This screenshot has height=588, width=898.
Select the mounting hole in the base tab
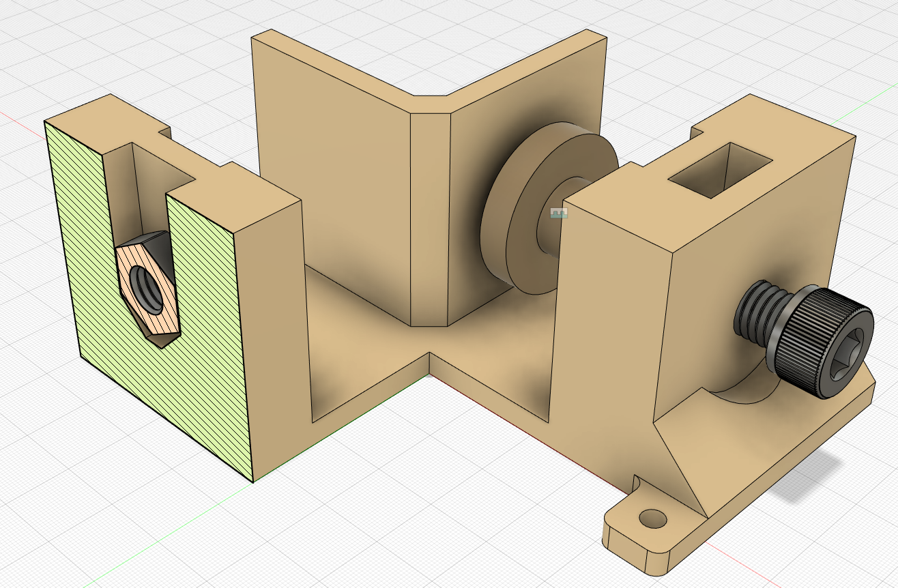[x=653, y=518]
